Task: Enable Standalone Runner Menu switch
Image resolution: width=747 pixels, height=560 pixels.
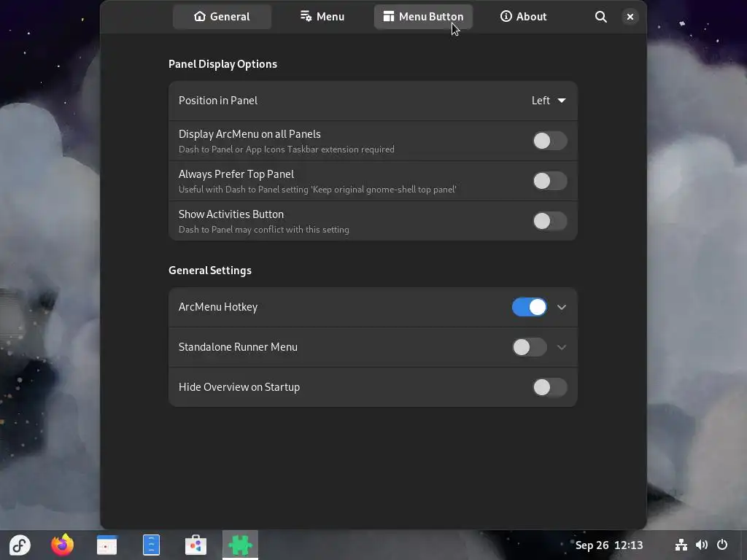Action: click(530, 347)
